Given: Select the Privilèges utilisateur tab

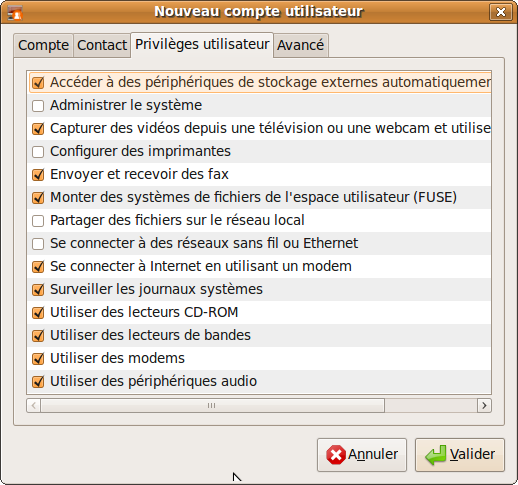Looking at the screenshot, I should pos(202,45).
